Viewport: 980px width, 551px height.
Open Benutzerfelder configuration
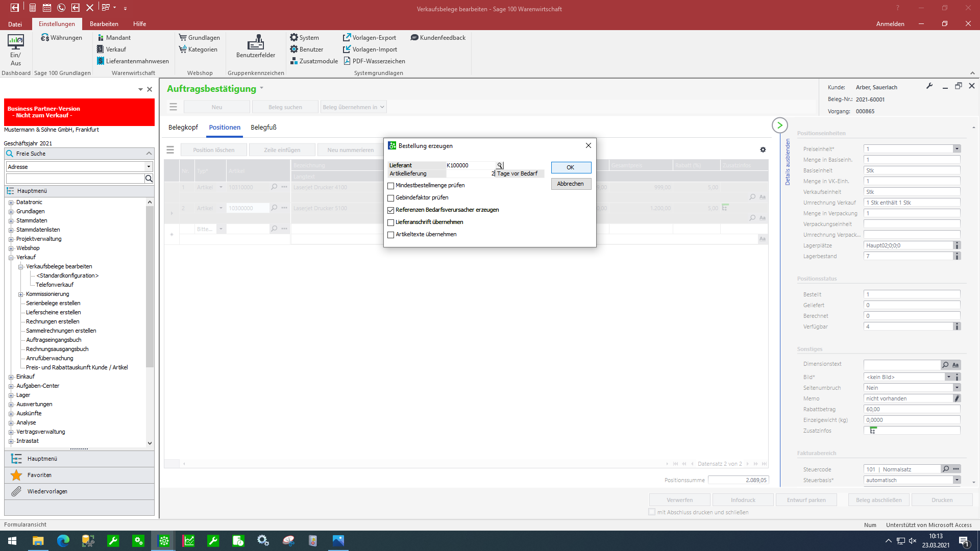(x=256, y=46)
